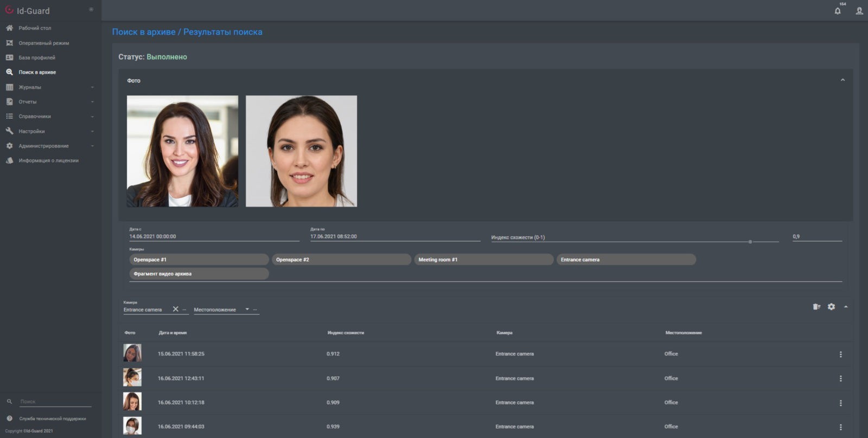Image resolution: width=868 pixels, height=438 pixels.
Task: Open thumbnail of 15.06.2021 11:58:25 result
Action: click(132, 353)
